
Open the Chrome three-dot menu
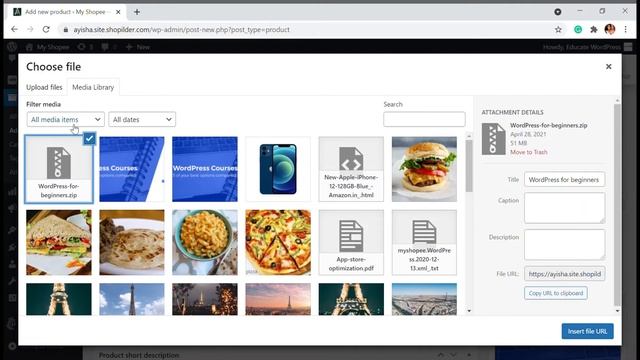point(625,29)
